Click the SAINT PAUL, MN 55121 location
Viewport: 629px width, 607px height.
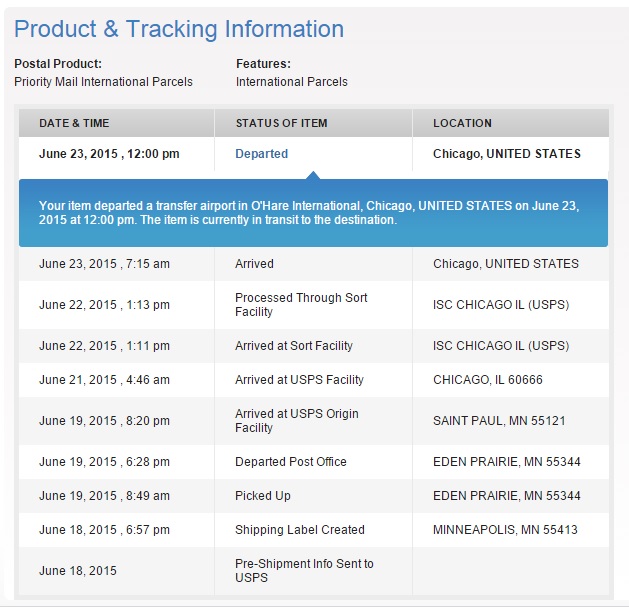tap(499, 421)
